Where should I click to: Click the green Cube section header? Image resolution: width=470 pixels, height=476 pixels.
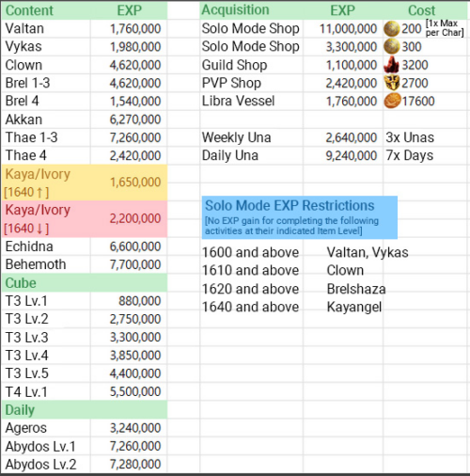coord(85,283)
